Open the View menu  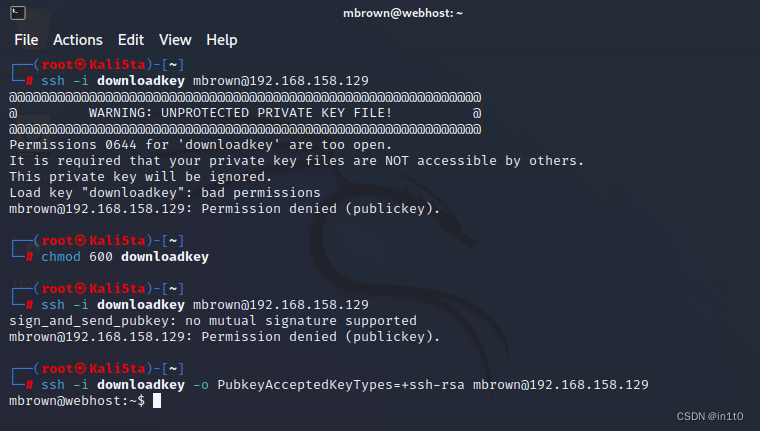[x=175, y=40]
